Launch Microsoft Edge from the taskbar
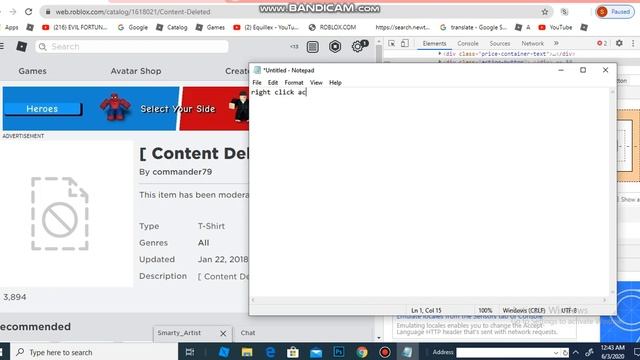 click(x=270, y=352)
